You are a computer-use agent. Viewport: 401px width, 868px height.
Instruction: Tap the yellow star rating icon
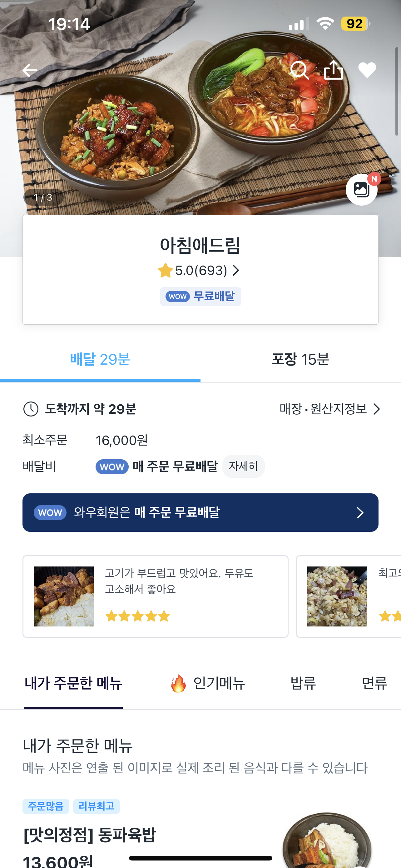click(165, 271)
